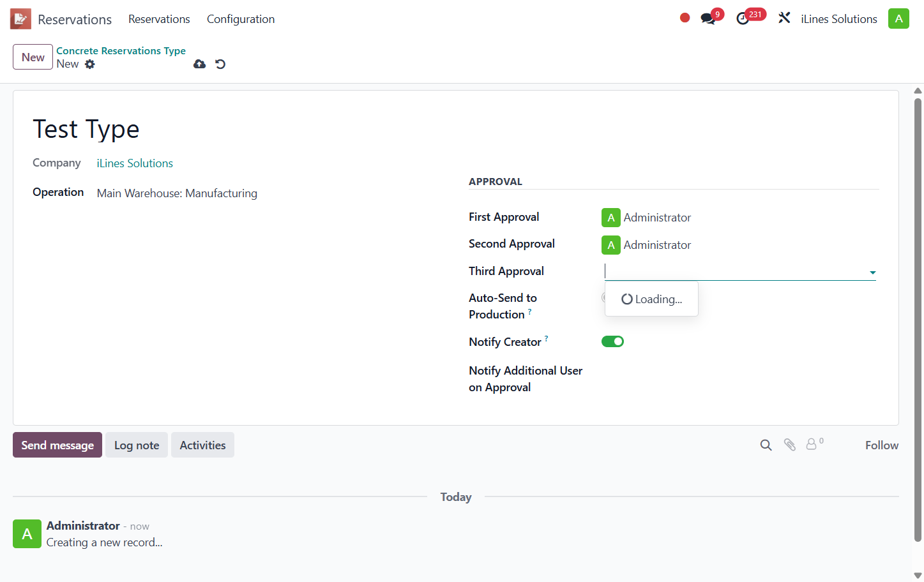The height and width of the screenshot is (582, 924).
Task: Switch to the Log note tab
Action: 137,445
